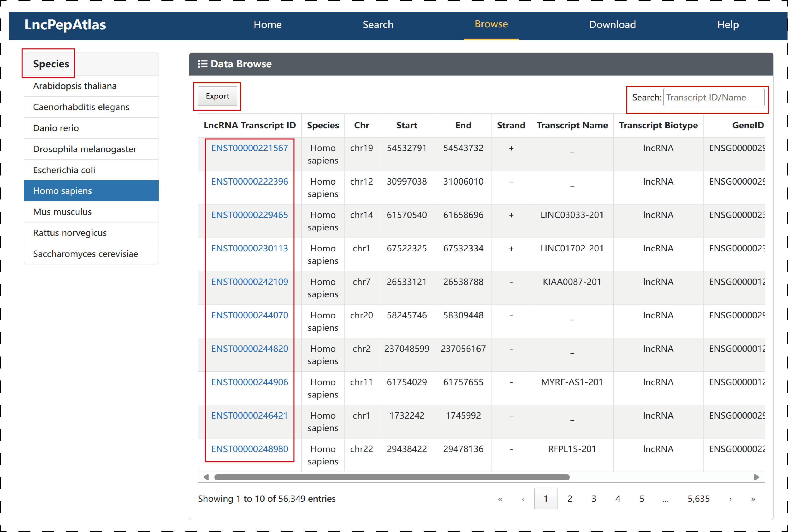
Task: Select Danio rerio species
Action: [91, 128]
